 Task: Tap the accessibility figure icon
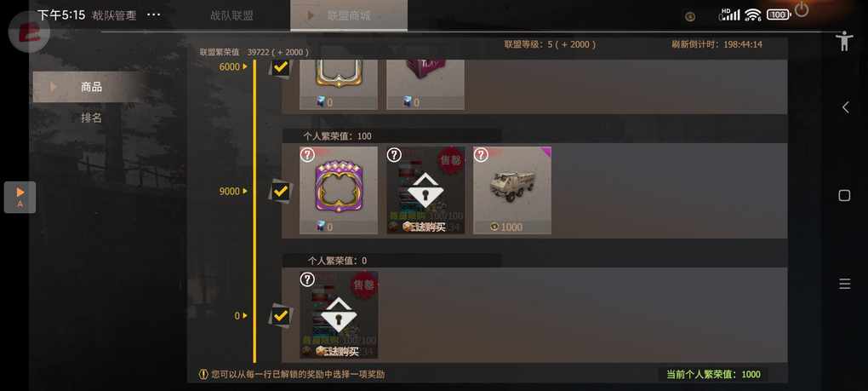(843, 41)
